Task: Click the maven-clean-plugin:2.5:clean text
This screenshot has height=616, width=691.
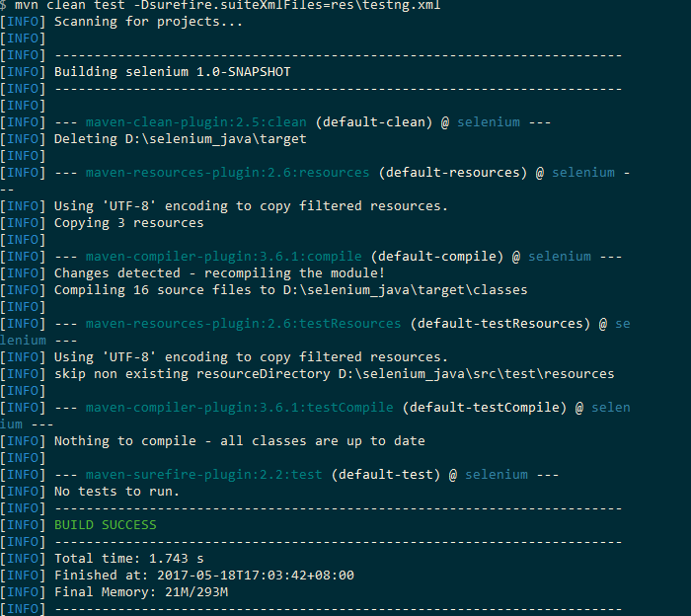Action: tap(196, 122)
